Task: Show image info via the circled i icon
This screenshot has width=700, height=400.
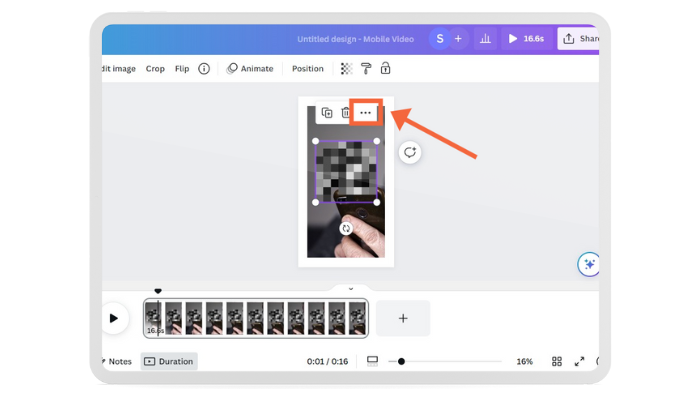Action: pos(204,69)
